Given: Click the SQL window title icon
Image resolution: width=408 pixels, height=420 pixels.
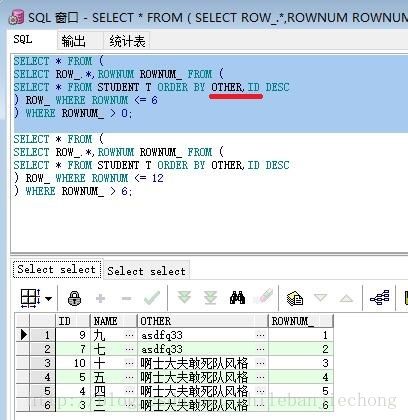Looking at the screenshot, I should point(16,17).
